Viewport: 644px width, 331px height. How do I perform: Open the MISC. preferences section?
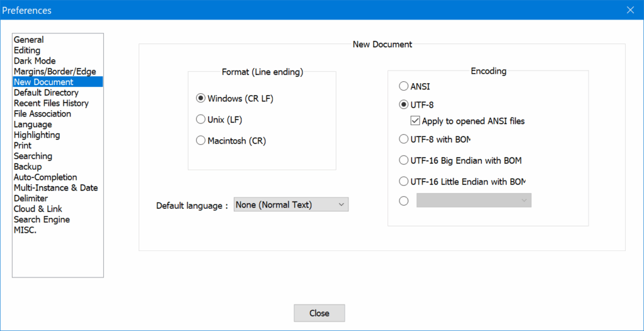point(25,230)
